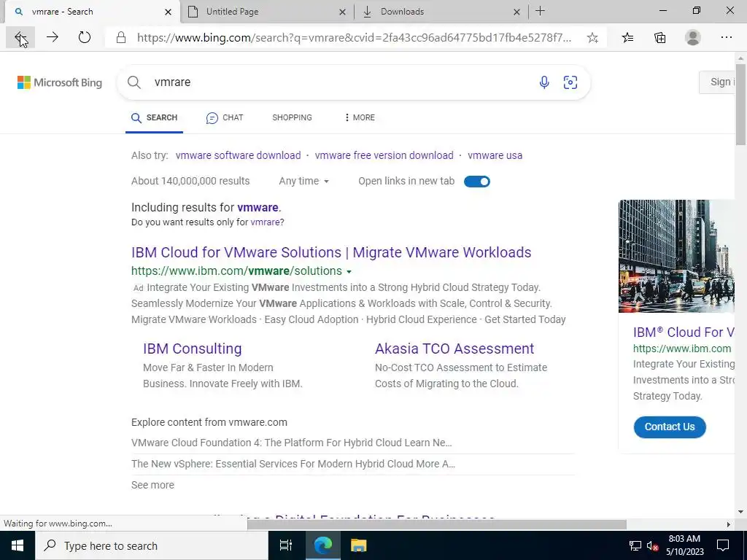Click the Contact Us button
This screenshot has width=747, height=560.
(670, 427)
